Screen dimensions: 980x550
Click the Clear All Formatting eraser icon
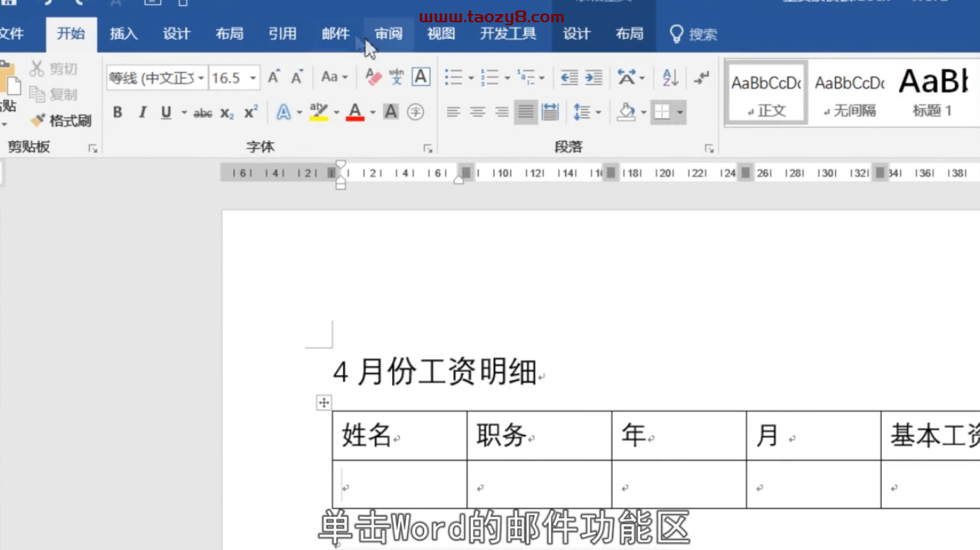[x=373, y=77]
